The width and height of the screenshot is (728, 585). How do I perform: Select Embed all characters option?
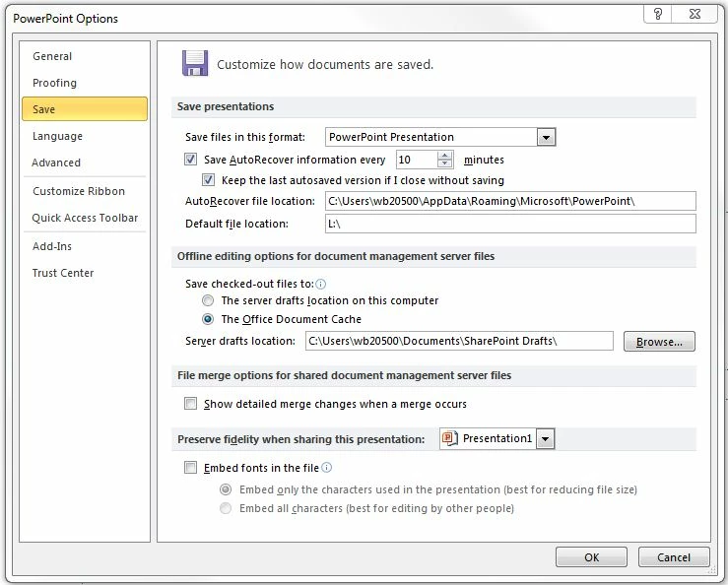[226, 508]
